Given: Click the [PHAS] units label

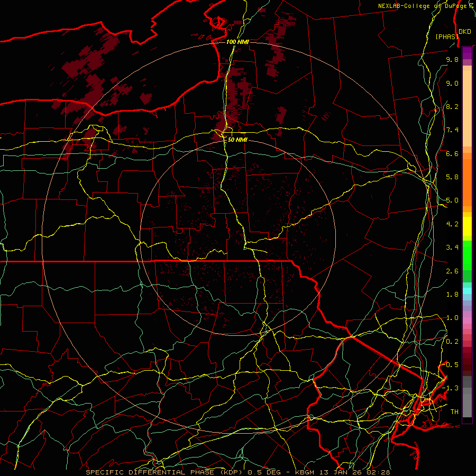Looking at the screenshot, I should tap(447, 36).
